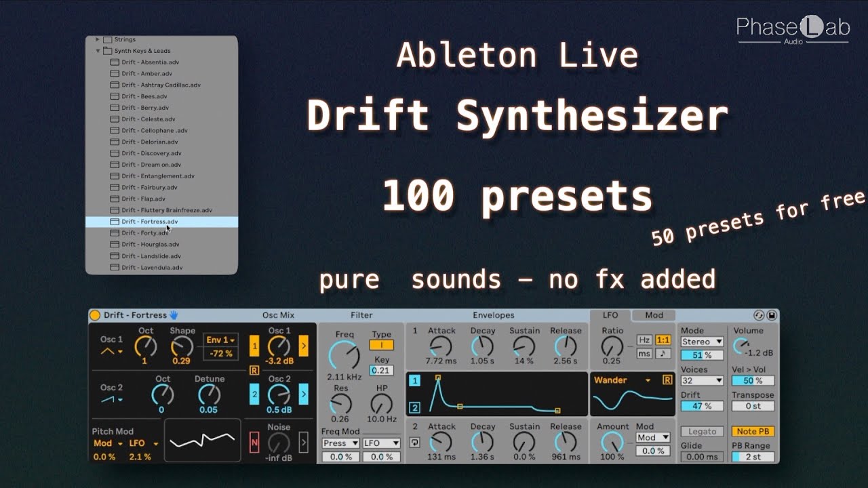
Task: Toggle Osc 2 filter routing arrow
Action: (x=303, y=394)
